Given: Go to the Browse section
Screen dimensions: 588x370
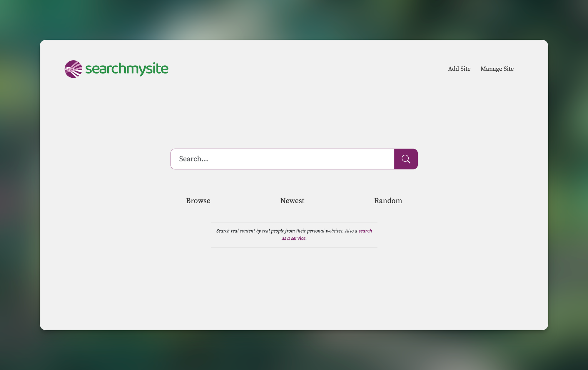Looking at the screenshot, I should [198, 201].
